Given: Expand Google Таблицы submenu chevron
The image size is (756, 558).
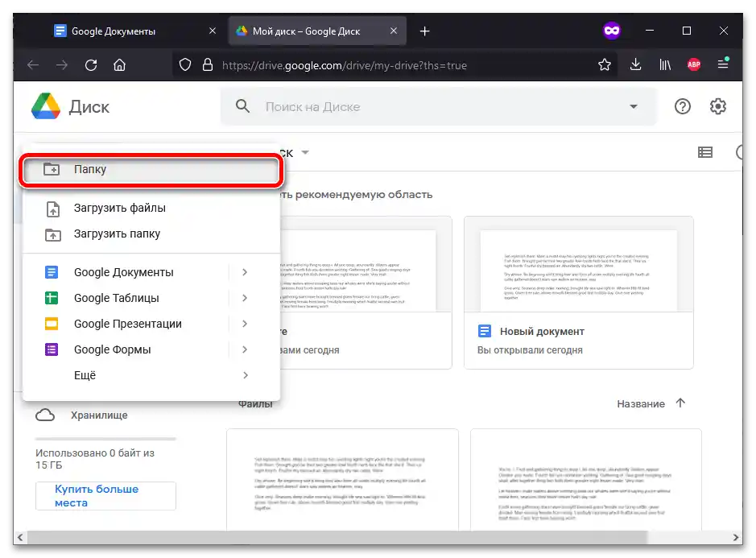Looking at the screenshot, I should click(245, 298).
